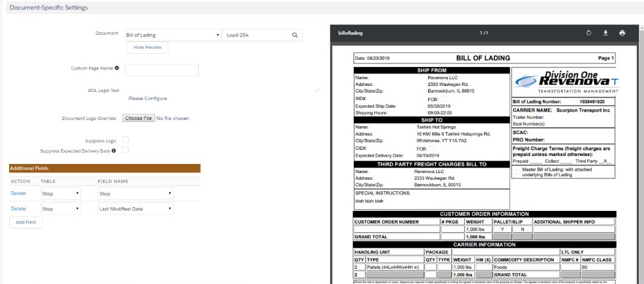The width and height of the screenshot is (644, 284).
Task: Click the Add Field button
Action: tap(26, 222)
